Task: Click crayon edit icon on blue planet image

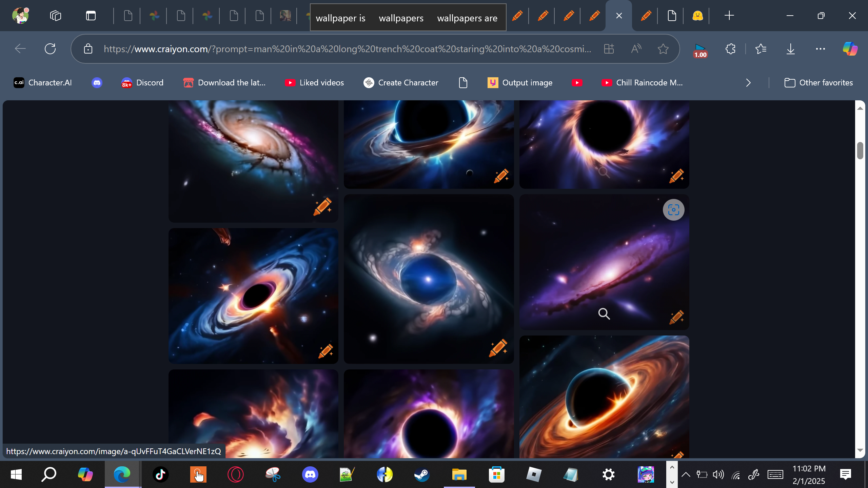Action: click(498, 348)
